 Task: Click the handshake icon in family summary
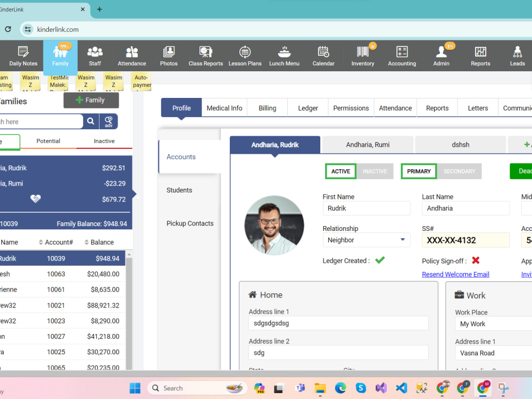pos(35,199)
